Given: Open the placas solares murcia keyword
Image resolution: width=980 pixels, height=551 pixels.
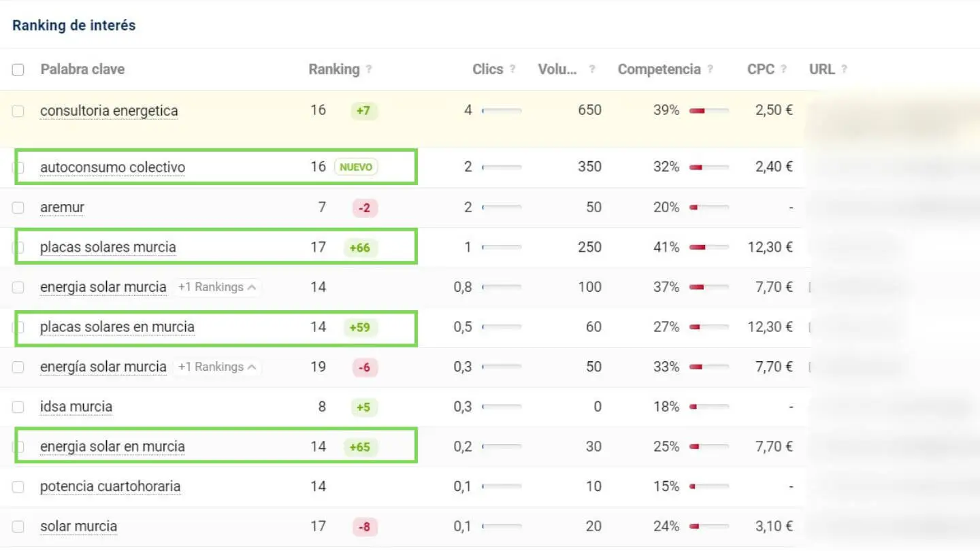Looking at the screenshot, I should click(x=108, y=247).
